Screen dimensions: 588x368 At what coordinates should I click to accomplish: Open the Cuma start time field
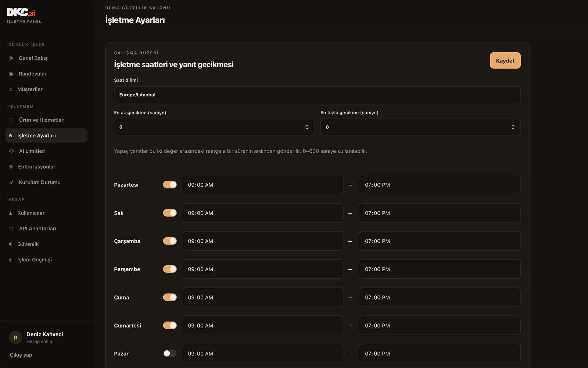pos(263,297)
